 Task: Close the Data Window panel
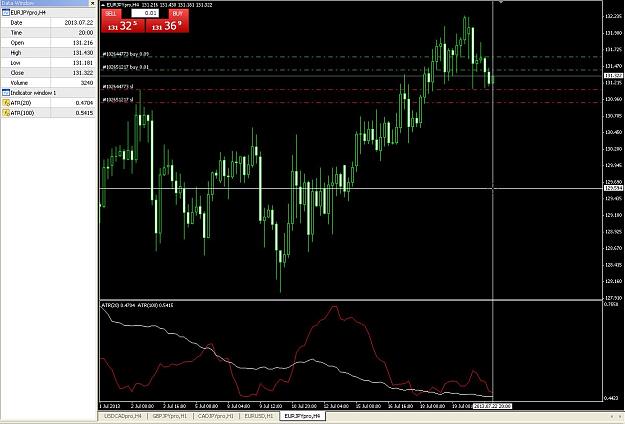(x=92, y=3)
